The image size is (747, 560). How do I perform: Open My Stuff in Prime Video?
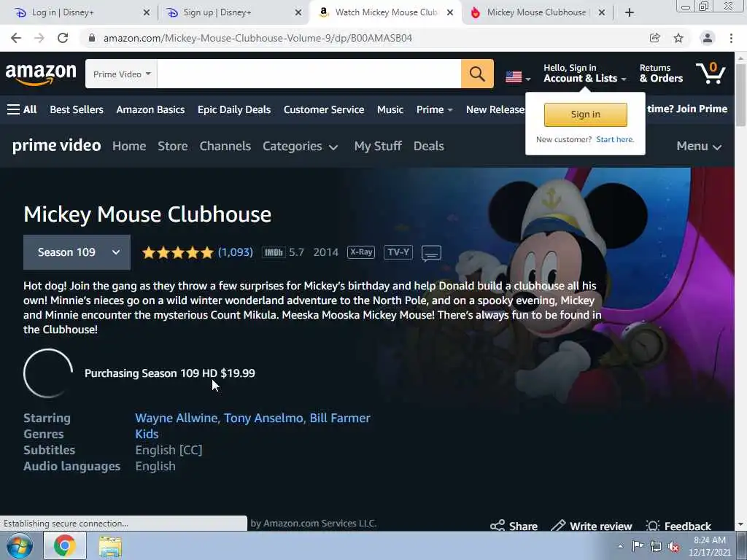click(378, 146)
